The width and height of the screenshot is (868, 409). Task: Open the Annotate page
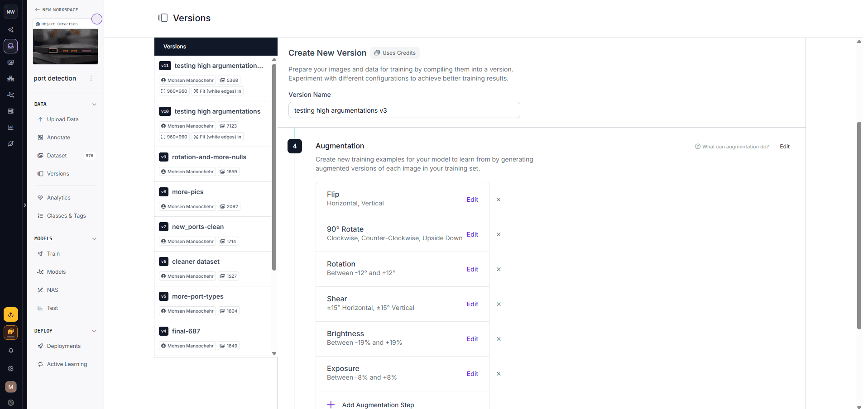point(58,138)
